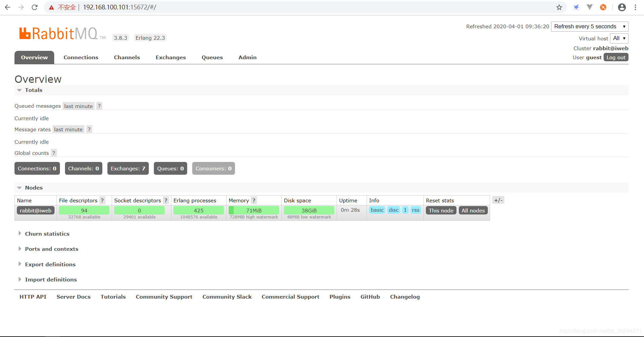Change Queued messages last minute range
Viewport: 644px width, 337px height.
click(x=78, y=106)
